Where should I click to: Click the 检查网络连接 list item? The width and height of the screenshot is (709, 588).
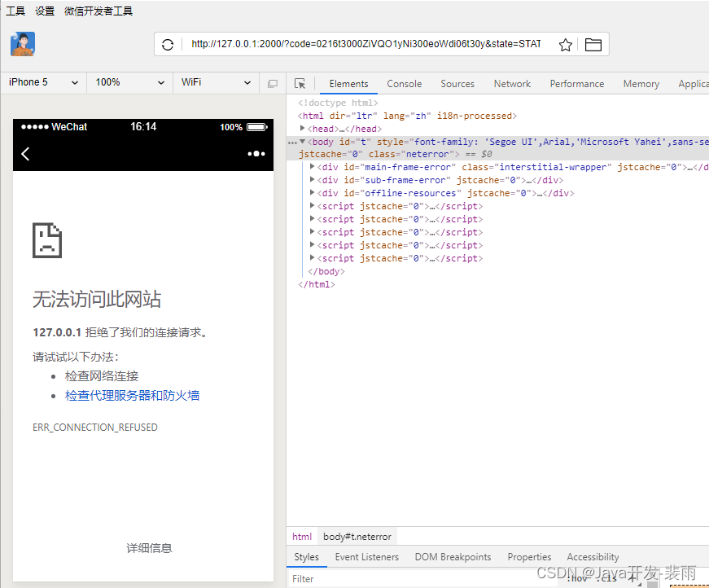click(102, 376)
